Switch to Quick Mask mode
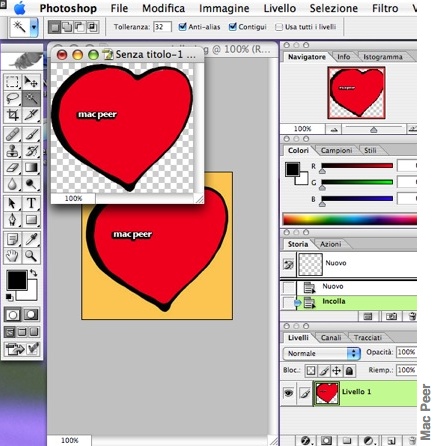 [x=31, y=315]
